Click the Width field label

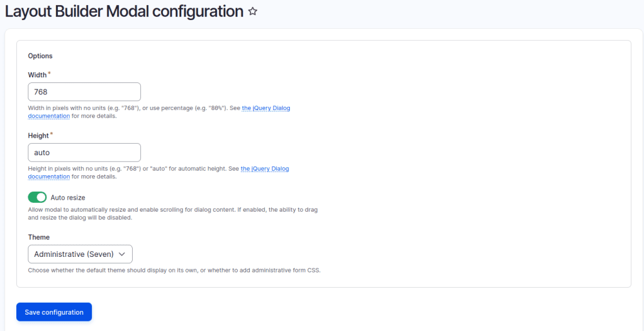pyautogui.click(x=37, y=75)
